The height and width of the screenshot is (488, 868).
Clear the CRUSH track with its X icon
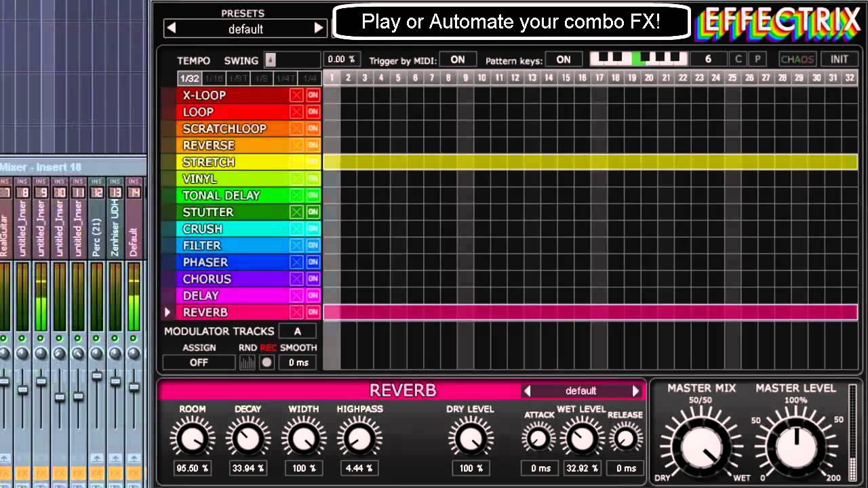[296, 228]
